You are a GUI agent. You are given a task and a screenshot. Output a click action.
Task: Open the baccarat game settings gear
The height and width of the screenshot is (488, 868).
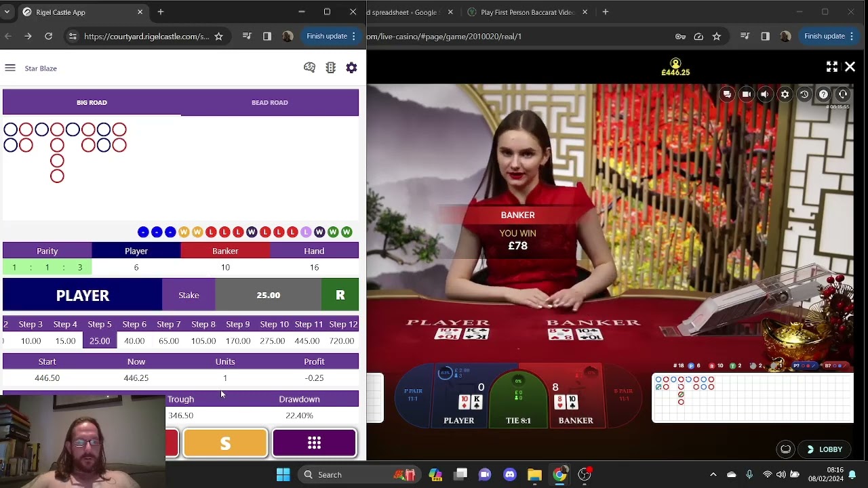785,94
